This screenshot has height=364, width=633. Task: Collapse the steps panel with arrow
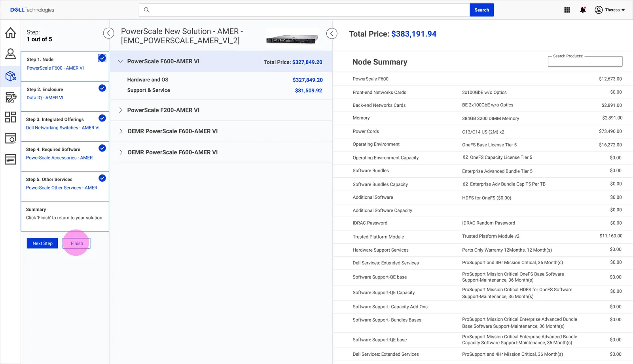108,33
